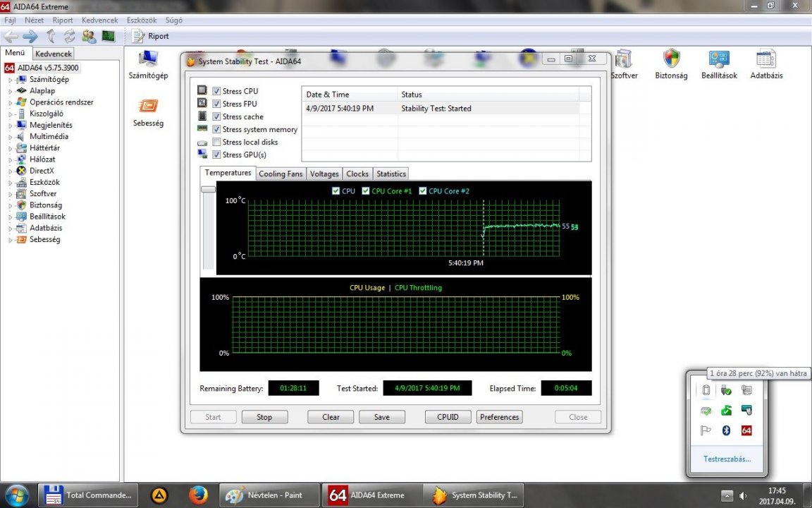Expand the DirectX tree node
Image resolution: width=812 pixels, height=508 pixels.
(x=10, y=171)
